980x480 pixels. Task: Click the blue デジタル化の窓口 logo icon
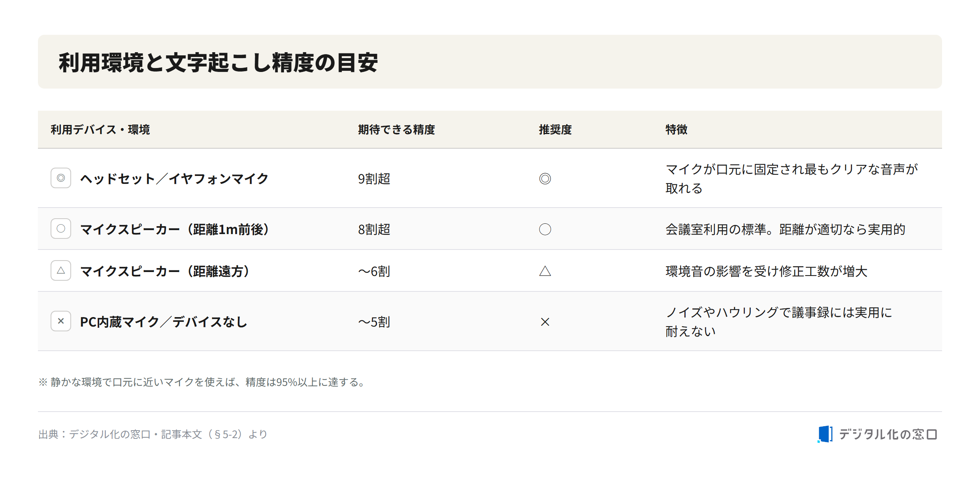(x=825, y=434)
